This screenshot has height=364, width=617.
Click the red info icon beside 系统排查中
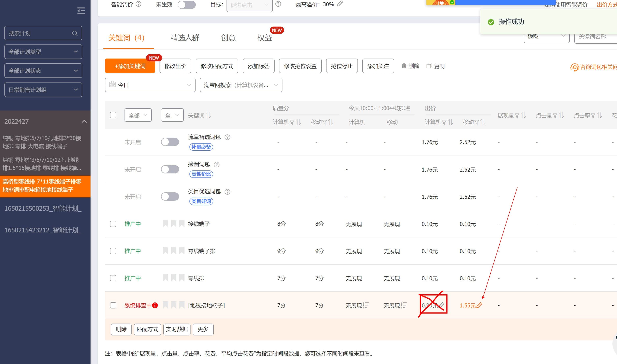click(155, 305)
